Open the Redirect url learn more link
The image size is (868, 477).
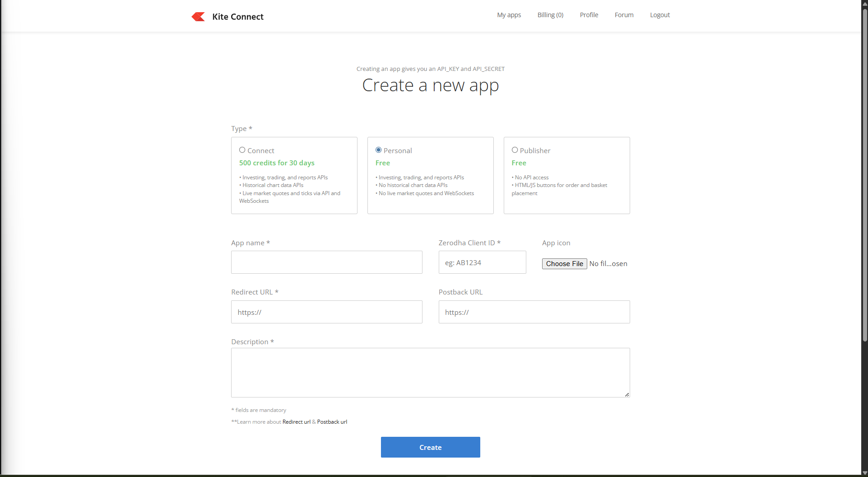(296, 421)
